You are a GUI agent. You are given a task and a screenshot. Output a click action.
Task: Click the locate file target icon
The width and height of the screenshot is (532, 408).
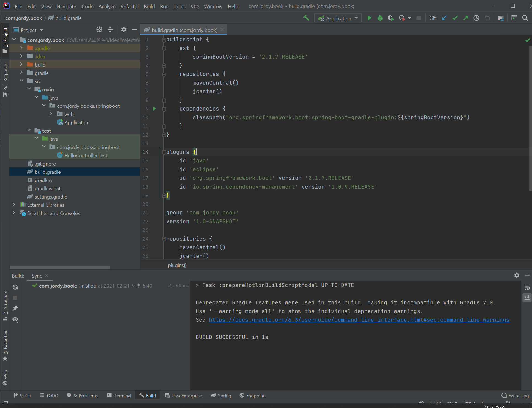99,30
